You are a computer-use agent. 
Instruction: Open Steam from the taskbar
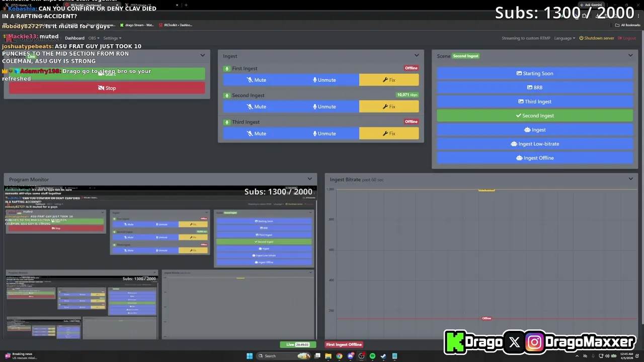point(383,356)
